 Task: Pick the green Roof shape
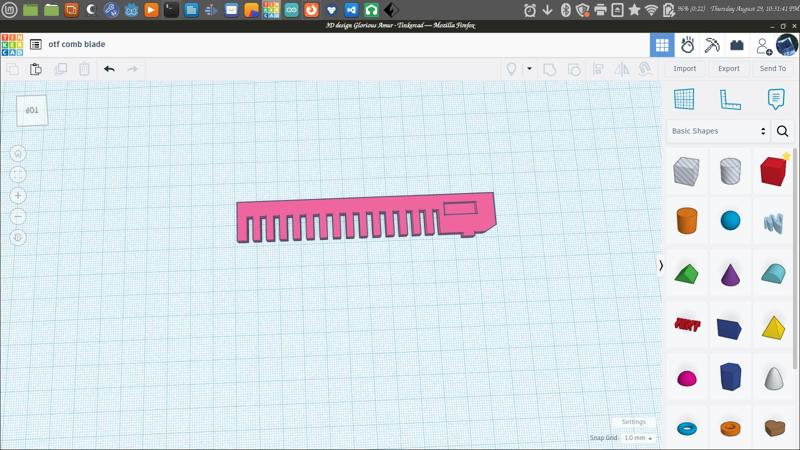[686, 273]
